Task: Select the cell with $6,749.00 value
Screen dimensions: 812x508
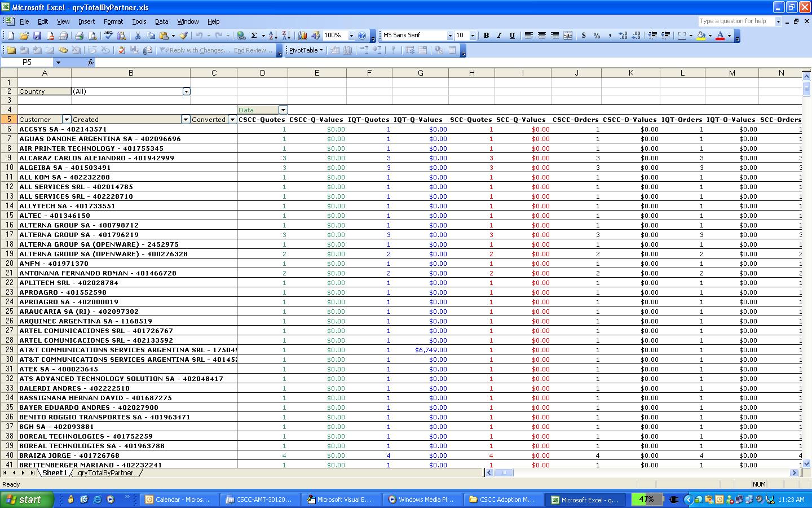Action: pyautogui.click(x=421, y=350)
